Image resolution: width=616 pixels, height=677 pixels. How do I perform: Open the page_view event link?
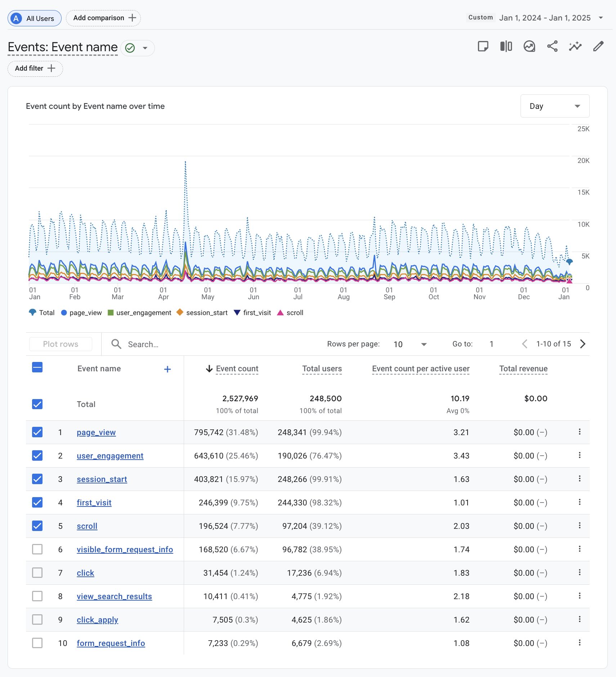tap(96, 432)
